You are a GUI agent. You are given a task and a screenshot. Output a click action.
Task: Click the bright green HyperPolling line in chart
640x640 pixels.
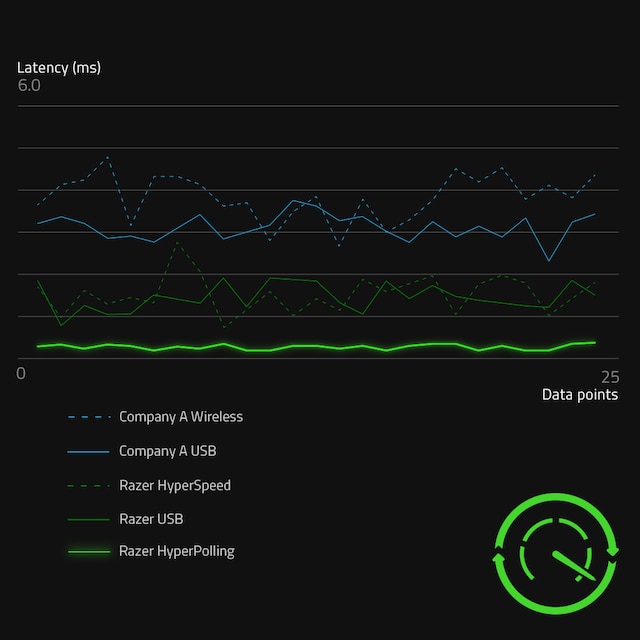[x=300, y=346]
